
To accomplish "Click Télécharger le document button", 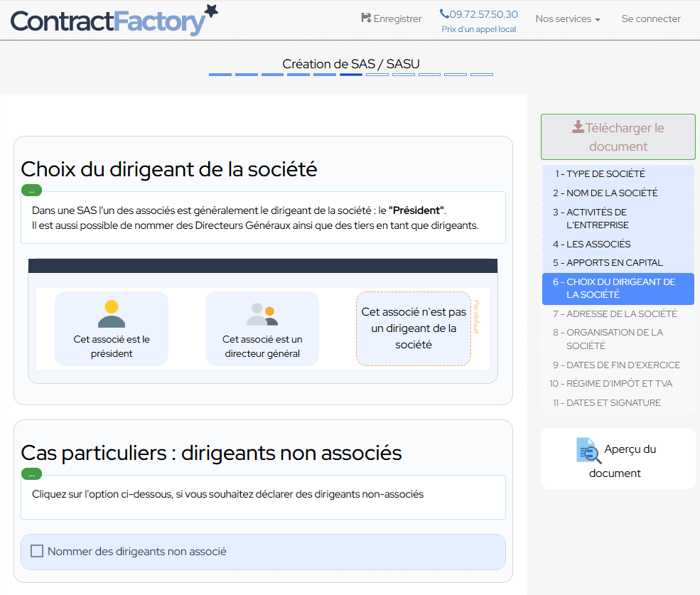I will (x=618, y=136).
